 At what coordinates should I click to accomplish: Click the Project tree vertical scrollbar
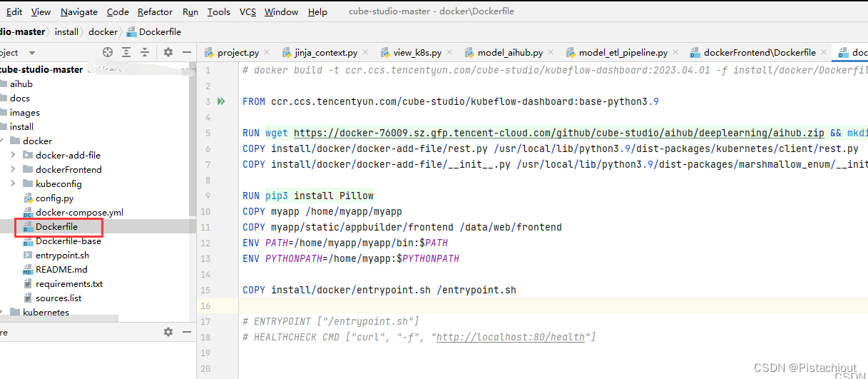coord(193,139)
